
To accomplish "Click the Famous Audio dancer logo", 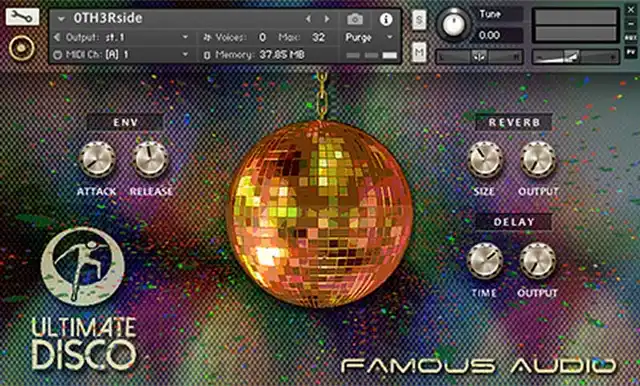I will coord(82,266).
